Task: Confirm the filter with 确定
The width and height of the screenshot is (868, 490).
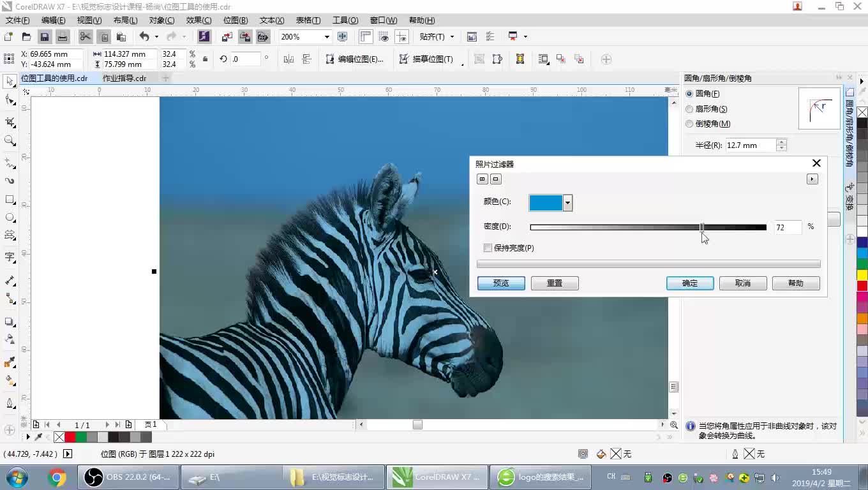Action: click(690, 283)
